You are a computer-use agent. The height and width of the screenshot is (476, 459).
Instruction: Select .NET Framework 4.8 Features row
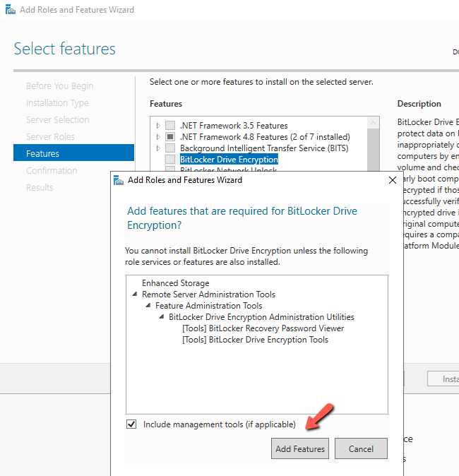[265, 137]
